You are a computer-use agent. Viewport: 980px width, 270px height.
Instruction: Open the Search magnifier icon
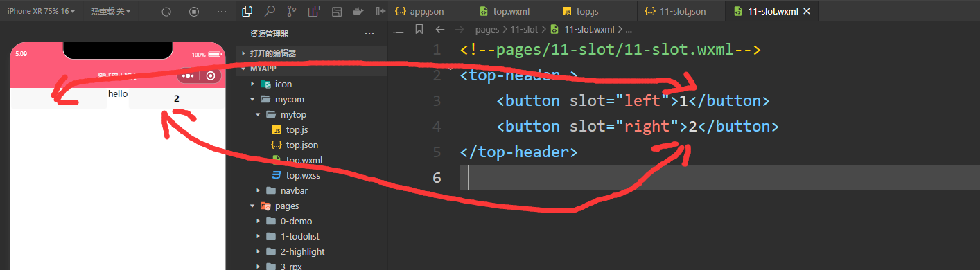[x=270, y=11]
